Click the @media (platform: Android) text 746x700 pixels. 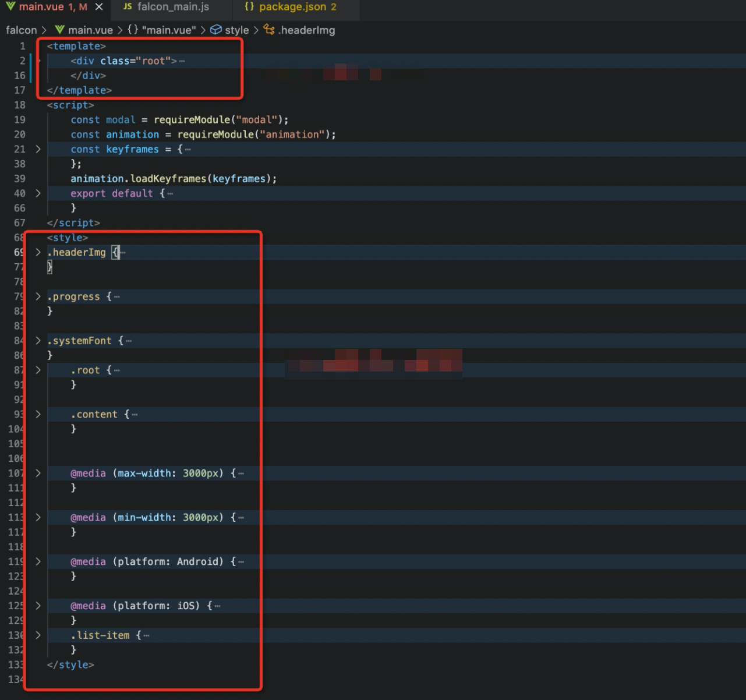(147, 561)
